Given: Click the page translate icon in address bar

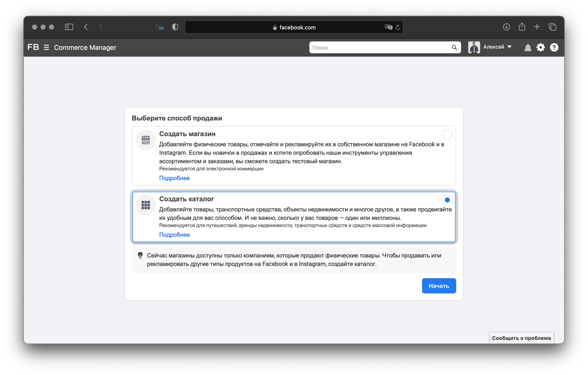Looking at the screenshot, I should coord(388,27).
